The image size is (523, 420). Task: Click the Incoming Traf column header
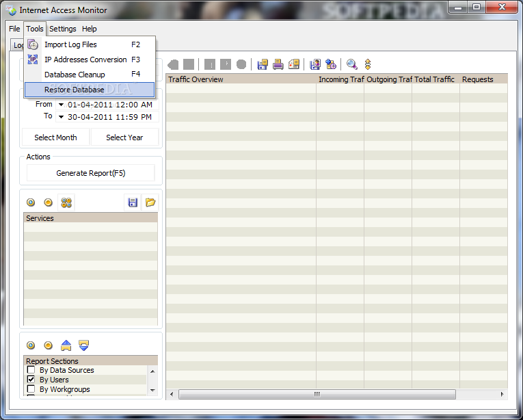340,79
